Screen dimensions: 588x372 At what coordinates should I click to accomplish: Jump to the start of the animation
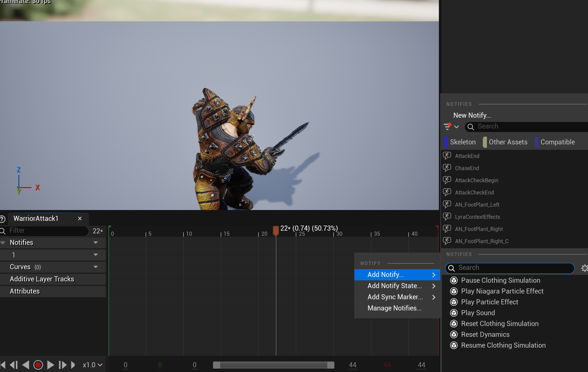[3, 365]
